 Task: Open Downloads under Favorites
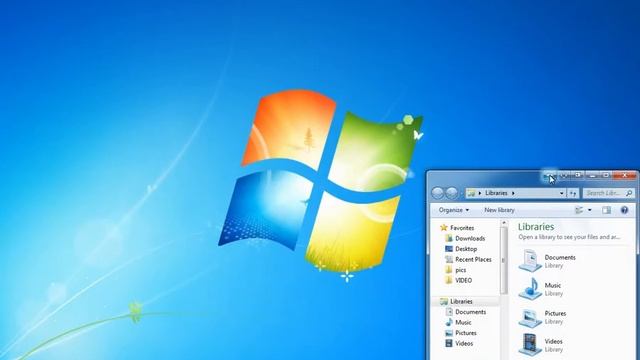coord(465,238)
